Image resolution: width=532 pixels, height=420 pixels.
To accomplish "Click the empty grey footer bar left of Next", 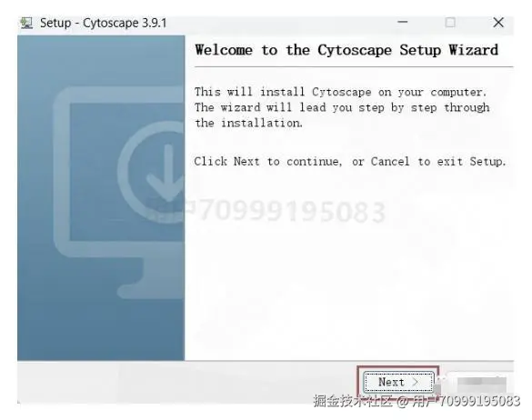I will (x=186, y=382).
